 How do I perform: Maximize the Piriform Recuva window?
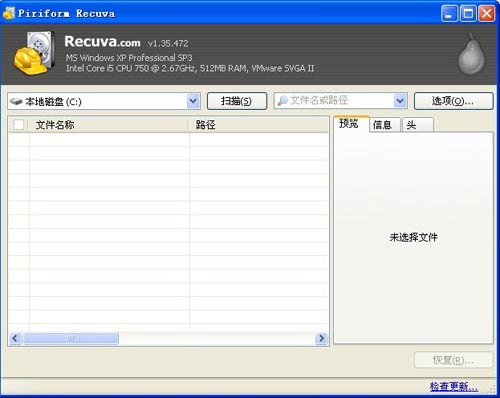[x=468, y=14]
